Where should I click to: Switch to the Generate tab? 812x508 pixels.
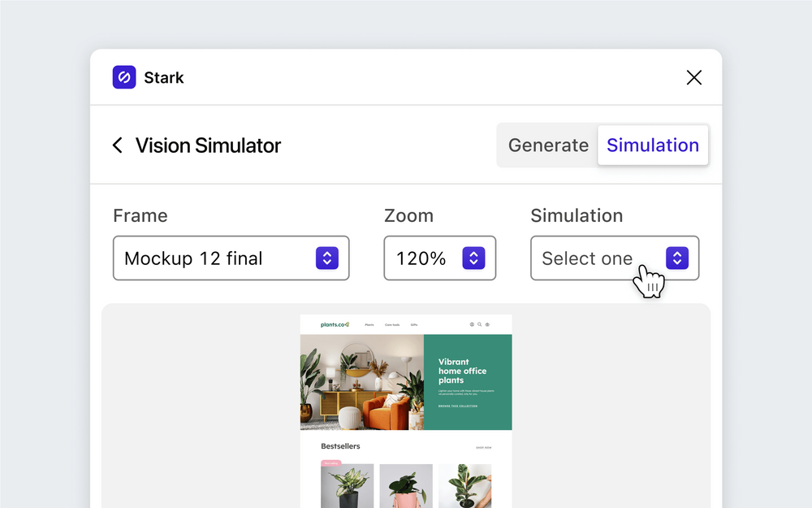pyautogui.click(x=548, y=145)
